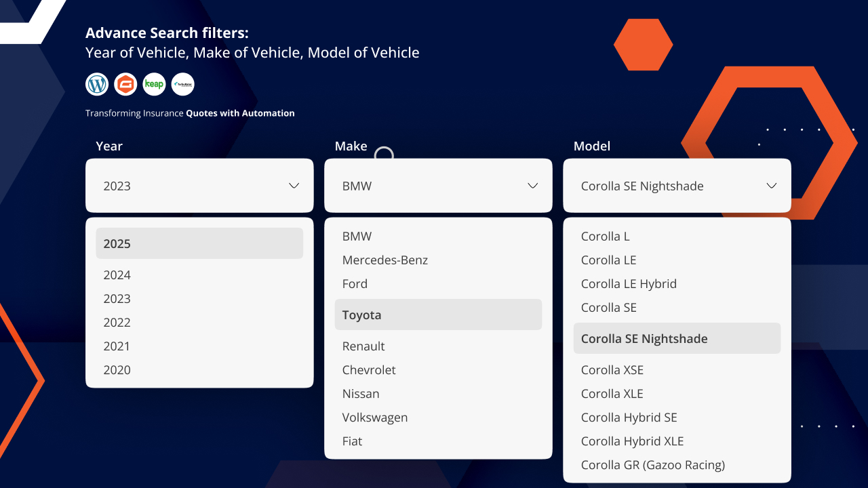The height and width of the screenshot is (488, 868).
Task: Click the 'Make' field label
Action: pyautogui.click(x=351, y=146)
